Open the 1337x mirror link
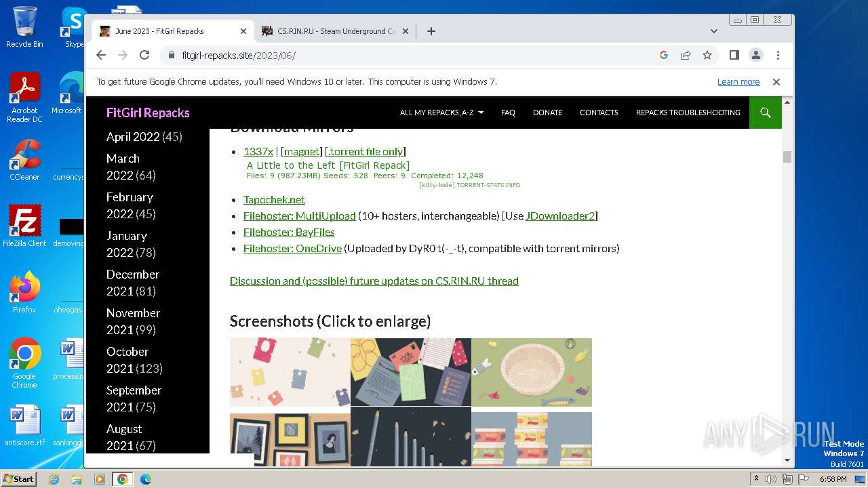 tap(258, 152)
